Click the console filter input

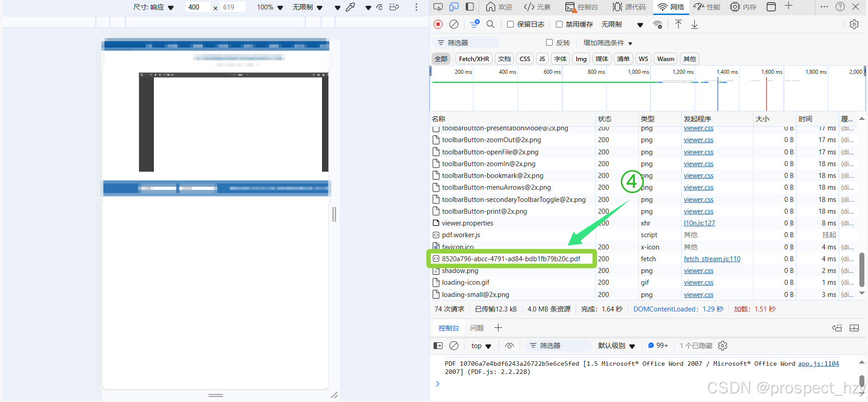tap(558, 346)
